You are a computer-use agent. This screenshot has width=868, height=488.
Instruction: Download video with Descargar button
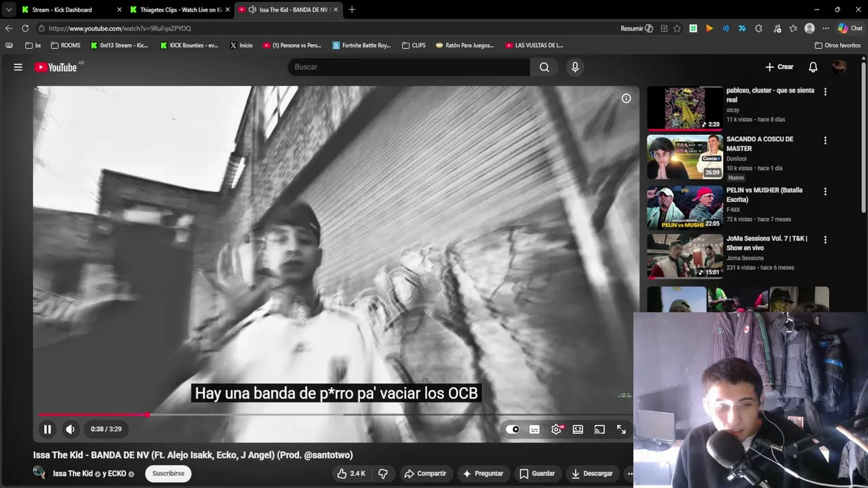tap(592, 474)
